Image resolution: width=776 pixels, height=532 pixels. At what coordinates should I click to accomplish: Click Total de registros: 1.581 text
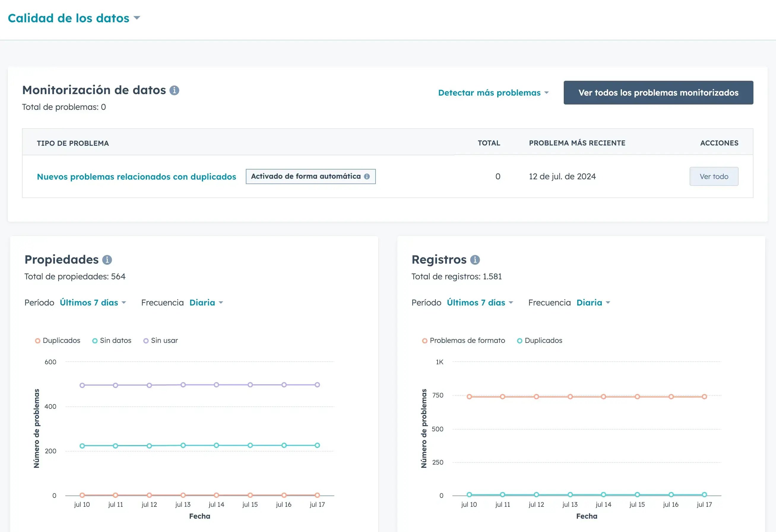pyautogui.click(x=457, y=276)
